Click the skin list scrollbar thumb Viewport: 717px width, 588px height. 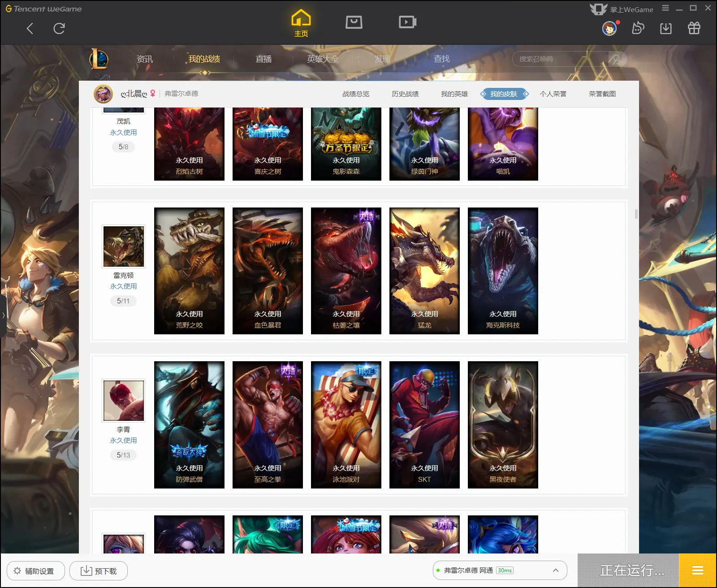point(636,214)
